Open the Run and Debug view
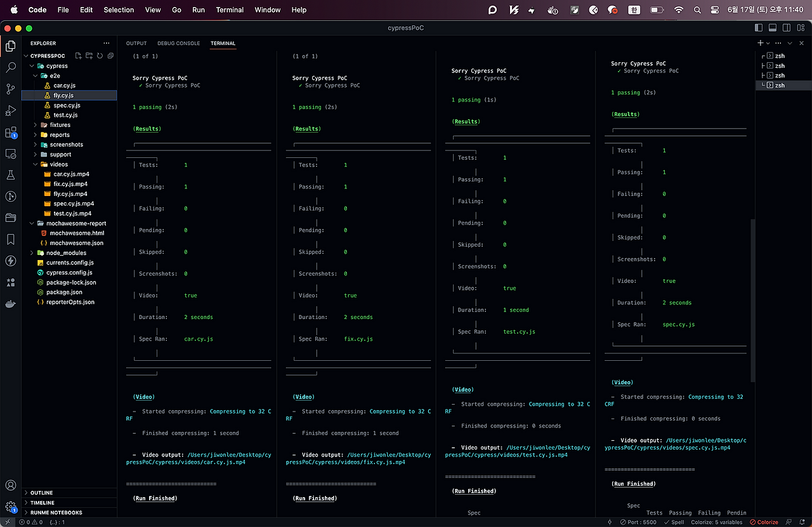This screenshot has height=527, width=812. (x=10, y=110)
